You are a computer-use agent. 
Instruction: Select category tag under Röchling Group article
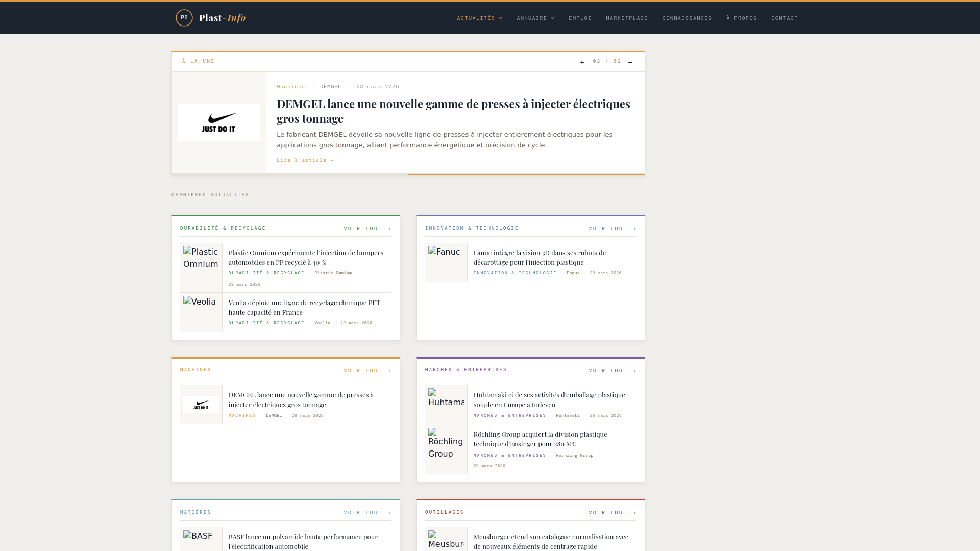pos(509,456)
